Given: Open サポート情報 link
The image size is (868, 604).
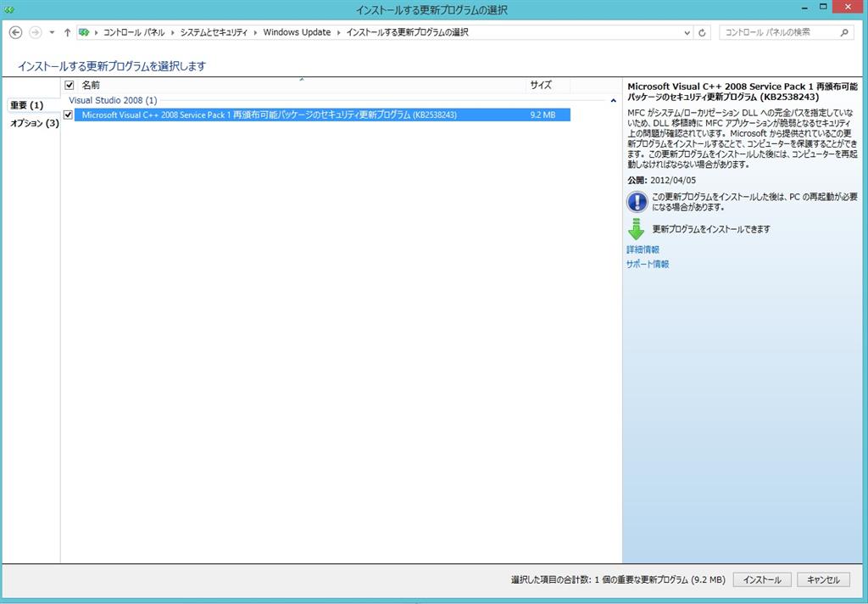Looking at the screenshot, I should (x=648, y=265).
